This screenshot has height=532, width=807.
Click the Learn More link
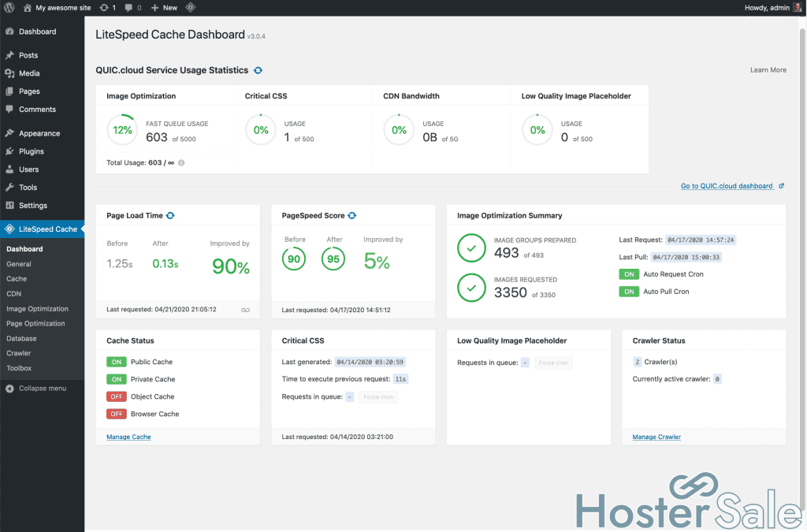coord(768,70)
